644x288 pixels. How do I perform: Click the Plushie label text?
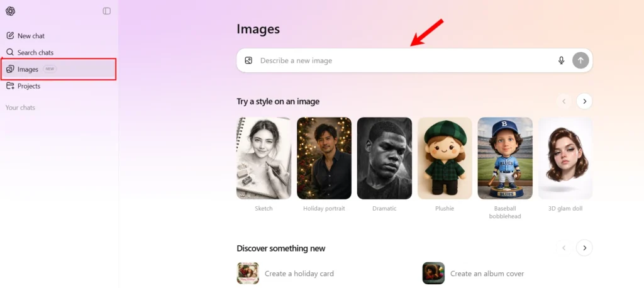445,208
